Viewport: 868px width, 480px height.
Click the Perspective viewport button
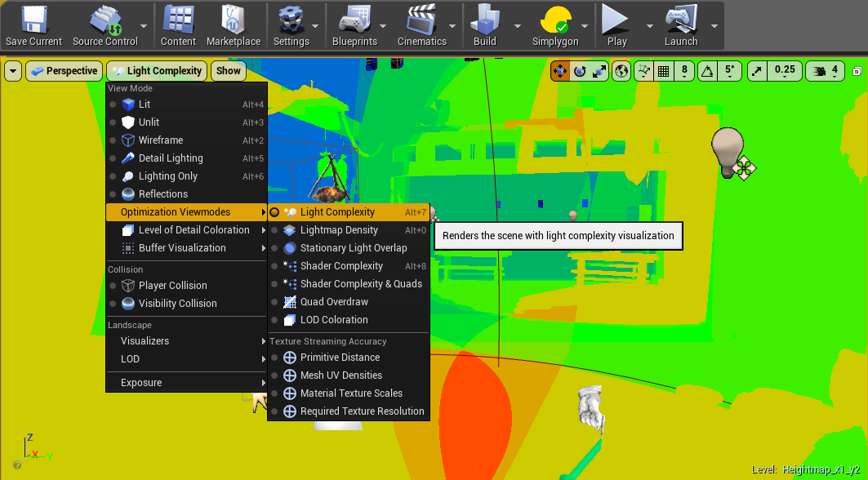click(64, 71)
